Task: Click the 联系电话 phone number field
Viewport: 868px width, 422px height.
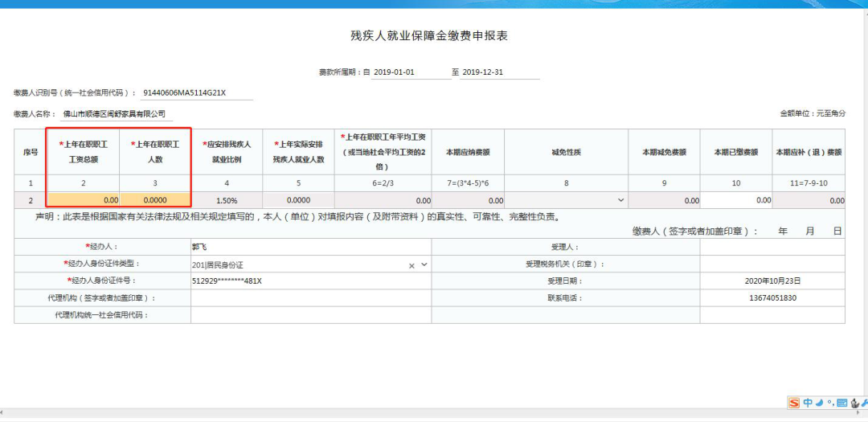Action: coord(772,297)
